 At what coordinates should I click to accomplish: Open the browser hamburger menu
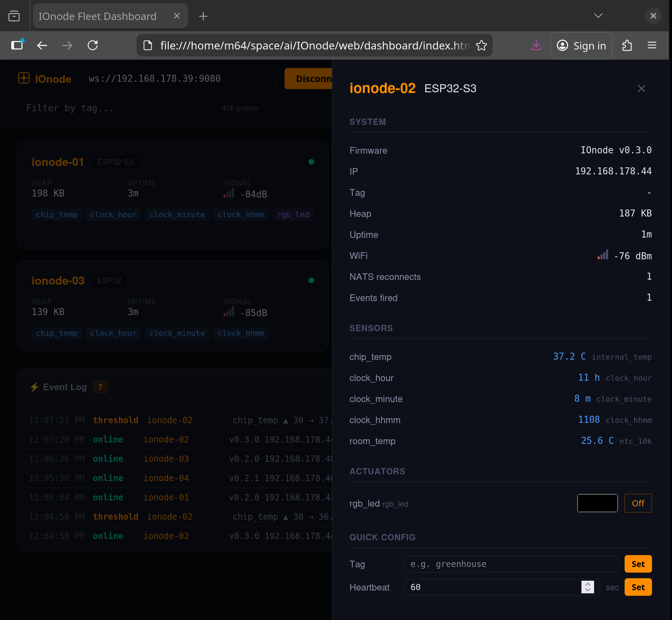tap(652, 46)
